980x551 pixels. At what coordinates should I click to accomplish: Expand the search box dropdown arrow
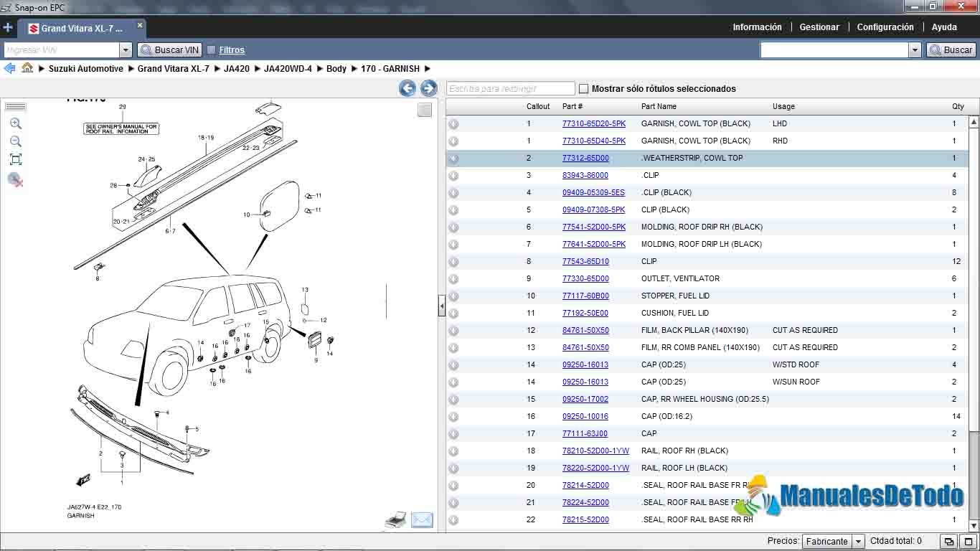[x=915, y=50]
